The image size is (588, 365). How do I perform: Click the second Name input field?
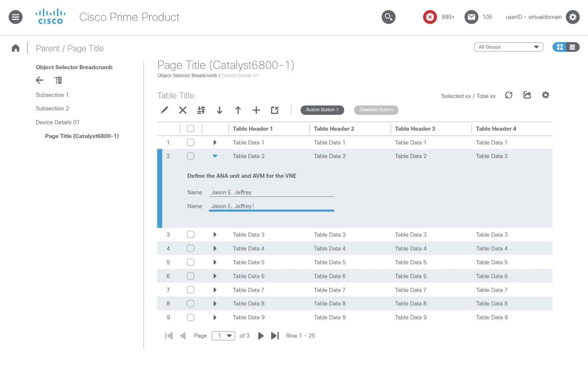[271, 206]
